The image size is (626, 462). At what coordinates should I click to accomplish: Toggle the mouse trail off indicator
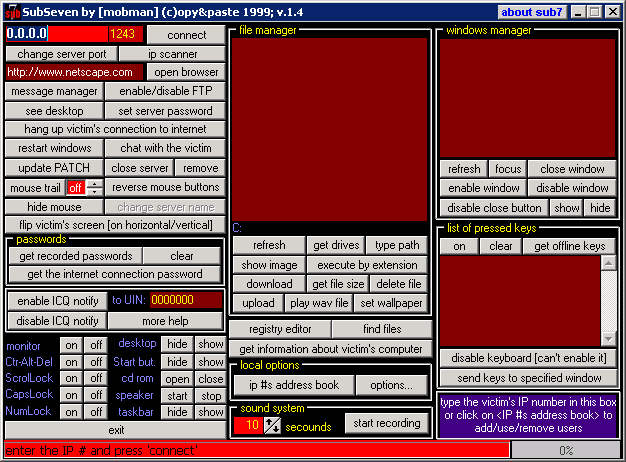coord(75,188)
